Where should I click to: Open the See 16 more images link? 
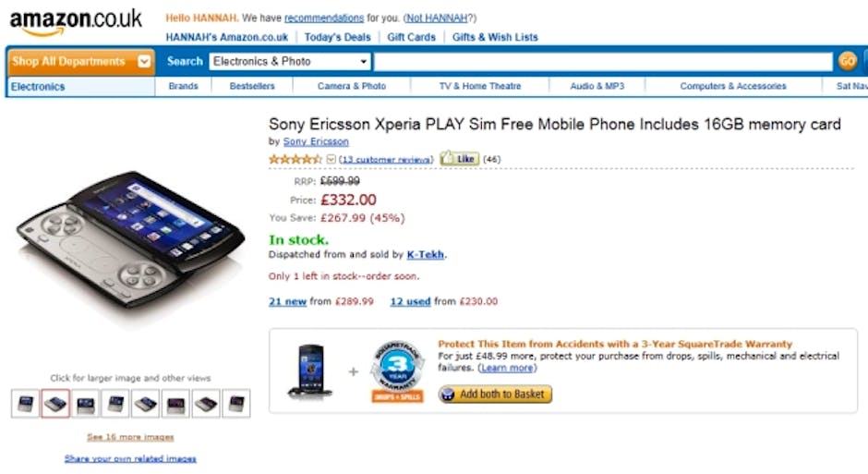coord(129,437)
